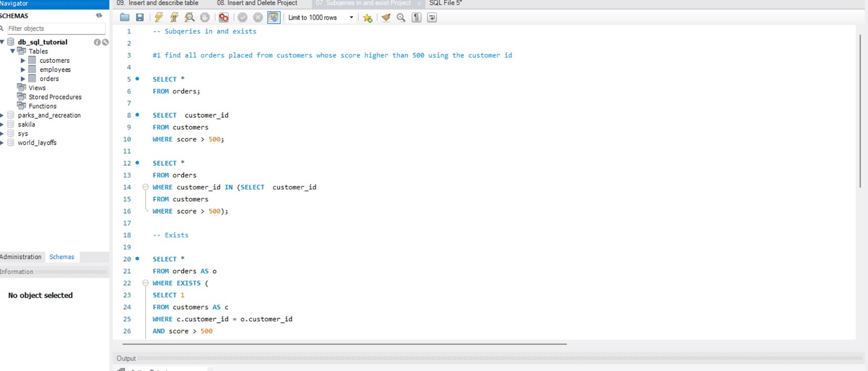Save the script with the floppy disk icon

(140, 18)
